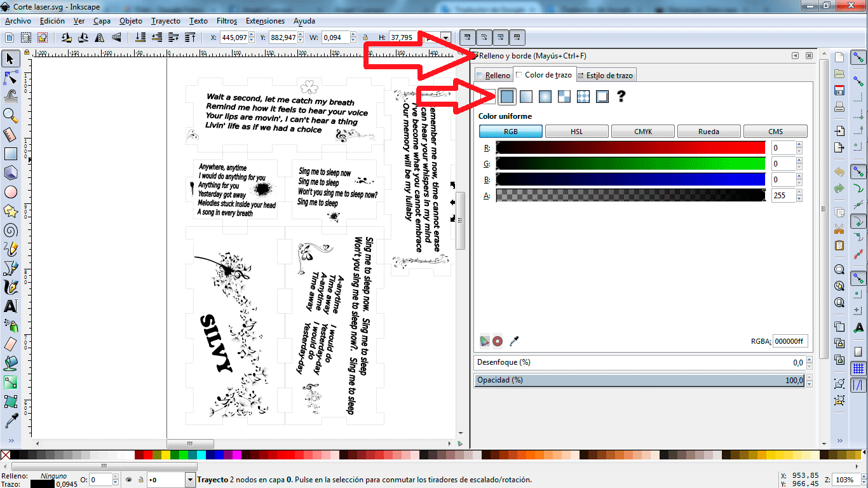Select the arrow Selector tool
868x488 pixels.
pyautogui.click(x=10, y=59)
